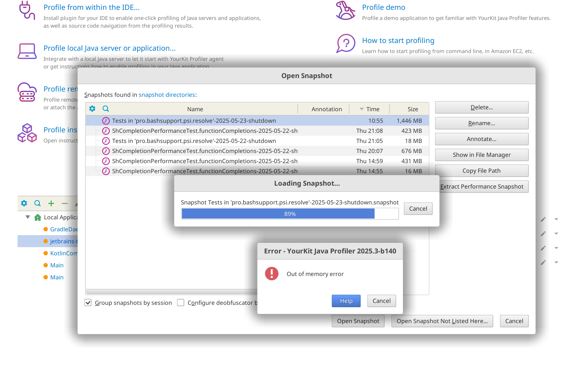Image resolution: width=562 pixels, height=392 pixels.
Task: Click snapshot icon of the Thu 20:07 row
Action: click(x=106, y=151)
